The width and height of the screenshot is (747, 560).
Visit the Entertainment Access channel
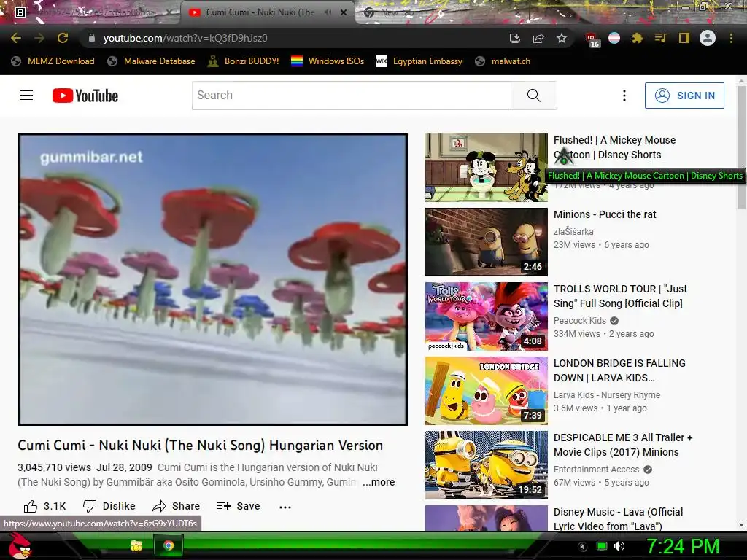pyautogui.click(x=596, y=470)
